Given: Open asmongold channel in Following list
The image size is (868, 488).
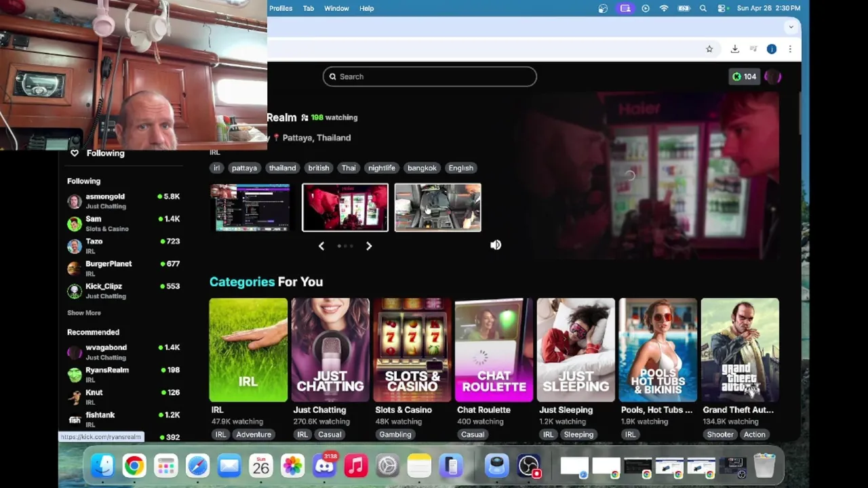Looking at the screenshot, I should coord(123,201).
